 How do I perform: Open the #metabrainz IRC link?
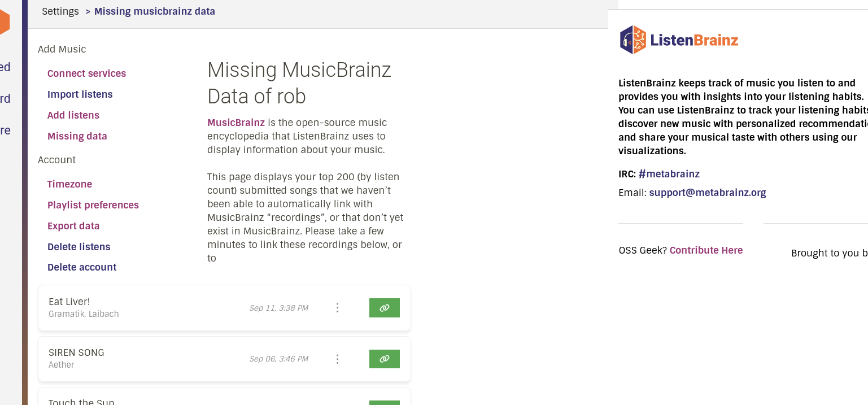pos(669,174)
